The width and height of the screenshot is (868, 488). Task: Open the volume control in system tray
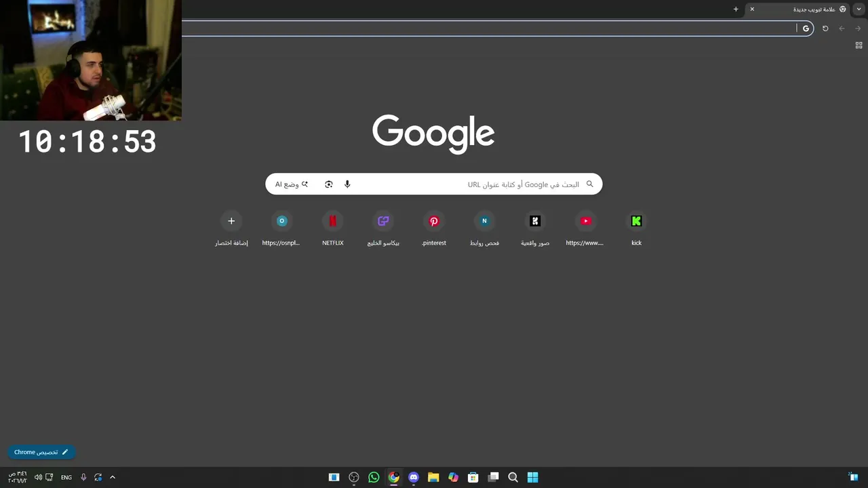38,477
